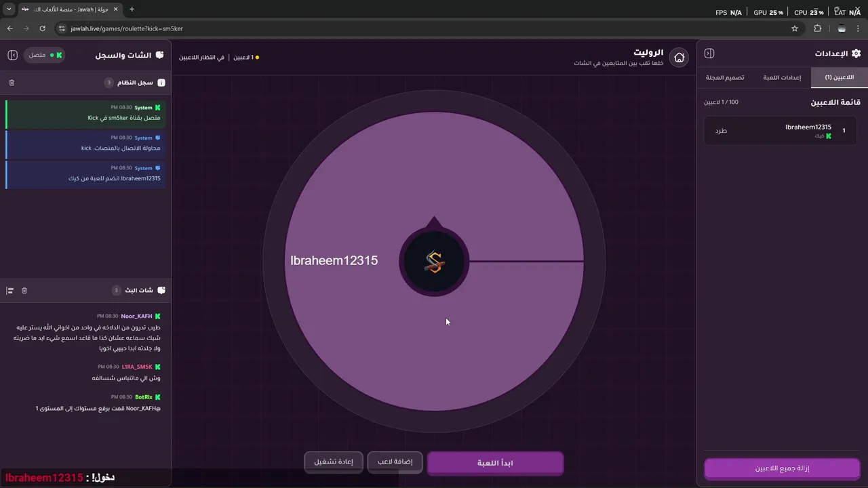This screenshot has width=868, height=488.
Task: Click the إعادة تشغيل button
Action: tap(334, 462)
